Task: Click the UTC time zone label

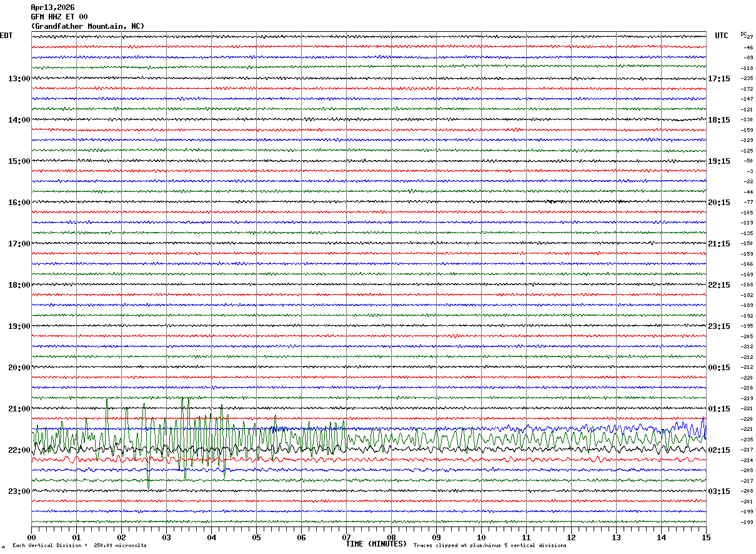Action: tap(722, 36)
